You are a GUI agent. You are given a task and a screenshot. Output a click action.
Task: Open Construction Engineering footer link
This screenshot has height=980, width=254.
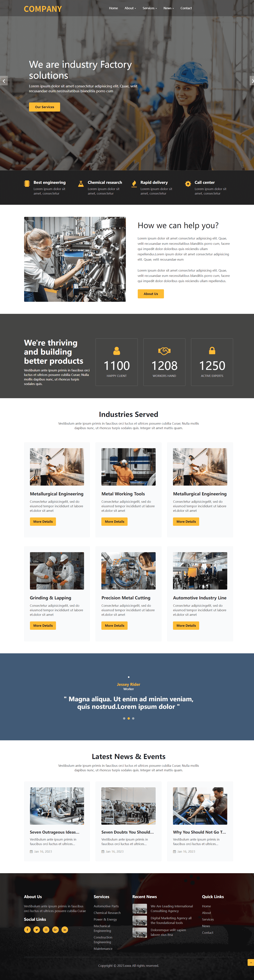(103, 940)
